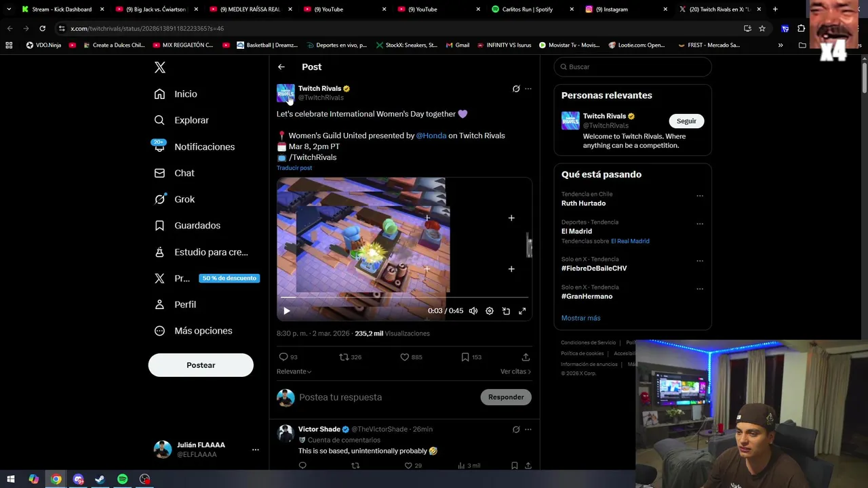Open three-dot menu for Ruth Hurtado trend
868x488 pixels.
[x=700, y=196]
